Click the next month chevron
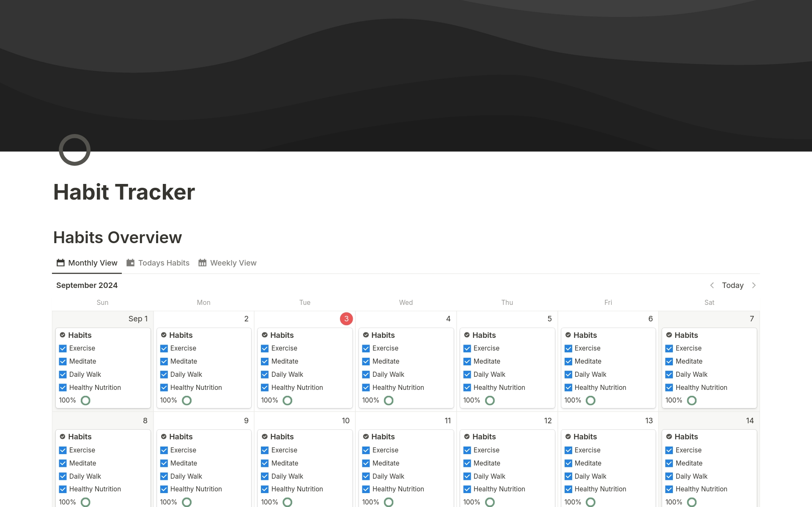 (x=754, y=285)
